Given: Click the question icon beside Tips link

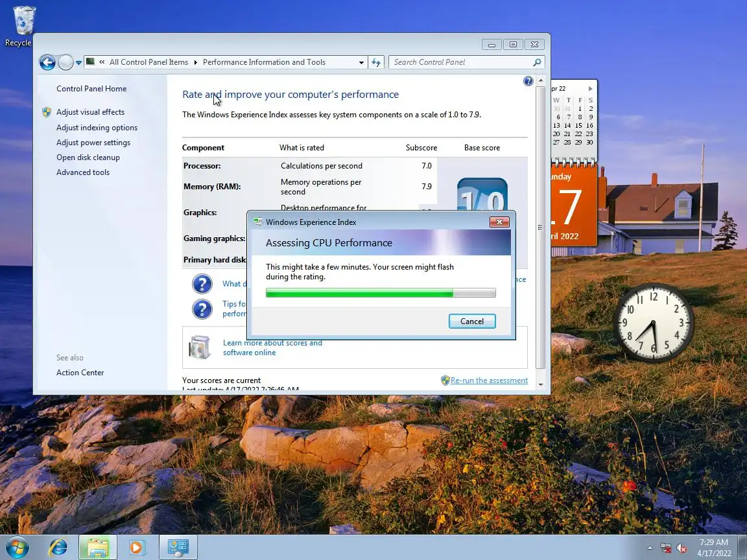Looking at the screenshot, I should [x=202, y=309].
